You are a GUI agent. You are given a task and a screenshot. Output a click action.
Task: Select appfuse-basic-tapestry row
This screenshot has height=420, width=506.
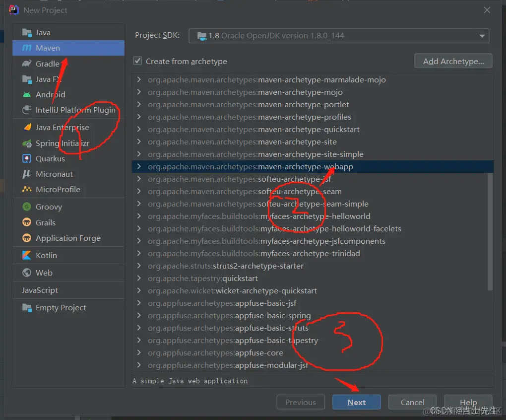[x=313, y=340]
